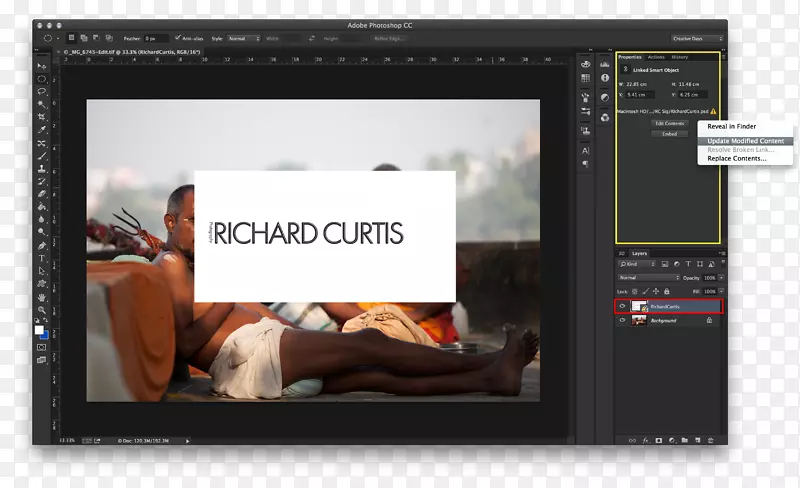Open the workspace switcher dropdown
The height and width of the screenshot is (488, 800).
[x=697, y=38]
